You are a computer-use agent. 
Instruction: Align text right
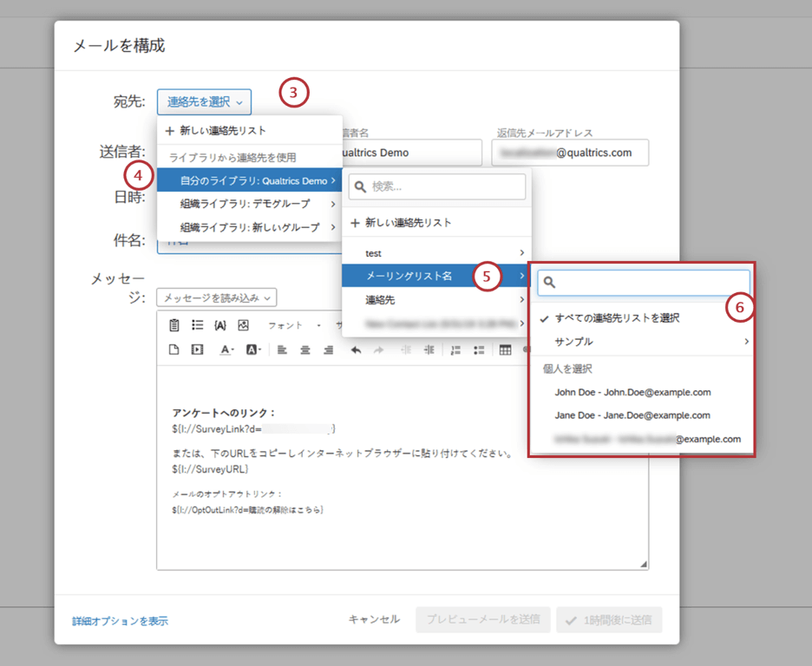pyautogui.click(x=328, y=350)
